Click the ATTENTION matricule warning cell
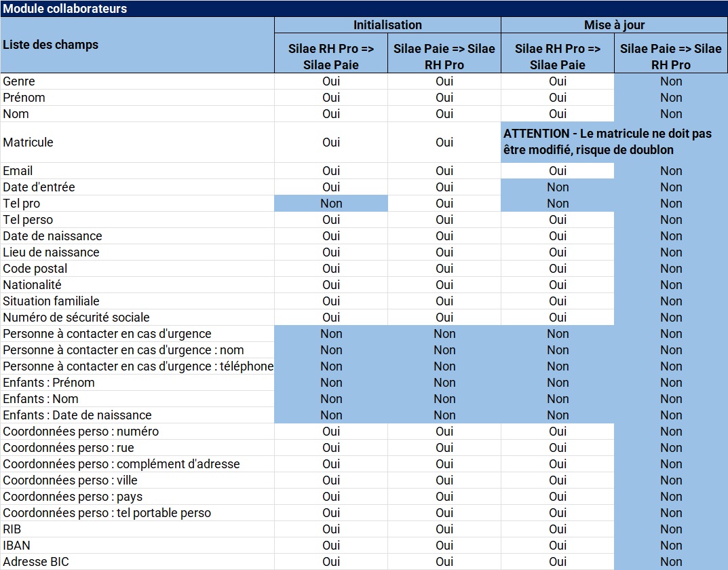 (614, 142)
